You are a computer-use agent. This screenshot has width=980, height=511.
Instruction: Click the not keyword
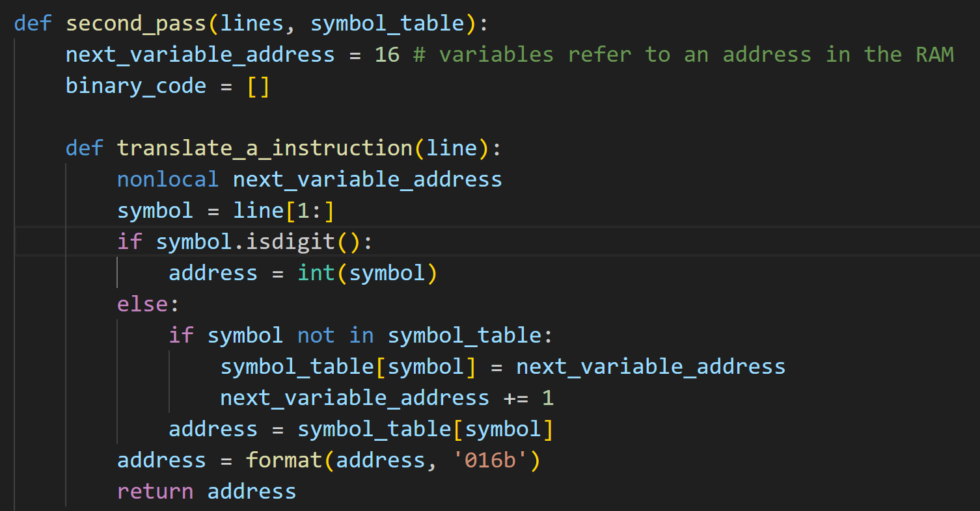pos(316,335)
